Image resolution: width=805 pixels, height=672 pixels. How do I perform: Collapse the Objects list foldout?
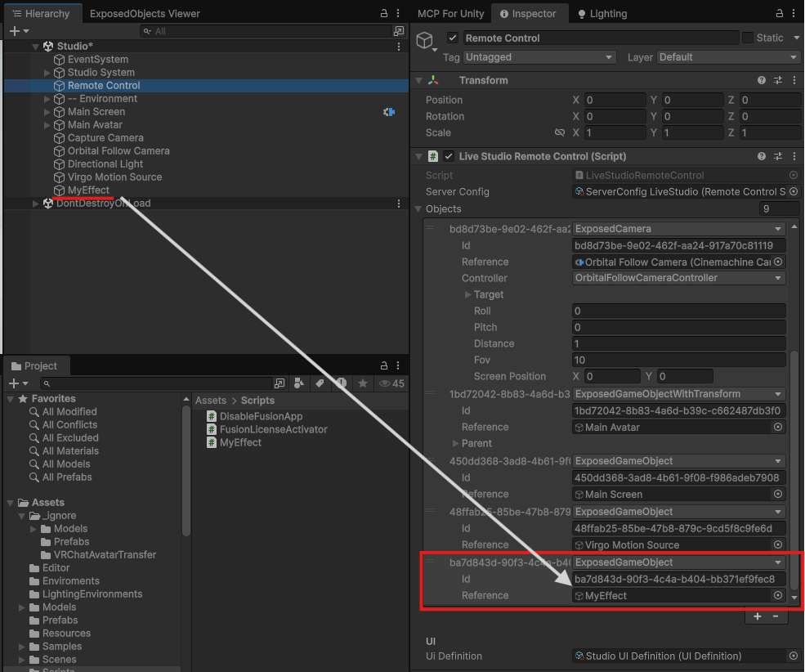coord(418,209)
